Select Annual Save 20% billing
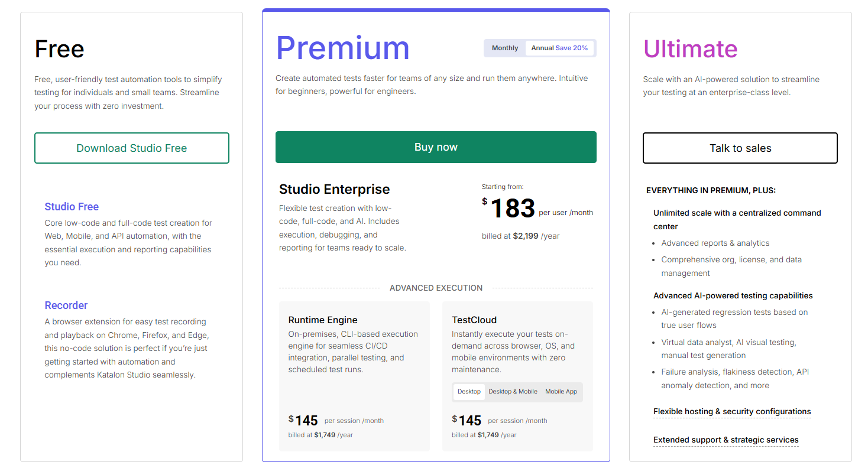This screenshot has width=868, height=465. click(x=559, y=48)
